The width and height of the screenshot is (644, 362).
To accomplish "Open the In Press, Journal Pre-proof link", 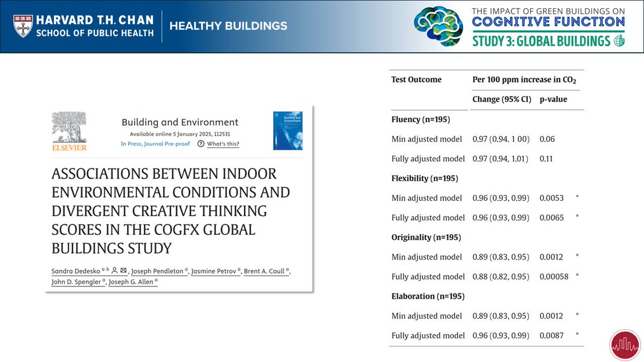I will (155, 144).
